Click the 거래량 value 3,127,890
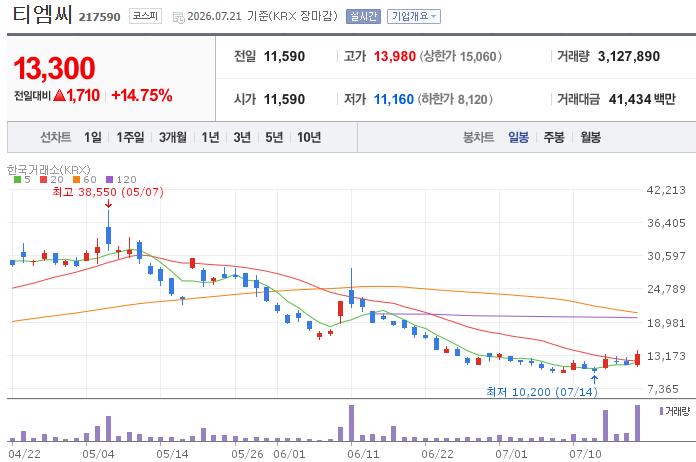Image resolution: width=696 pixels, height=462 pixels. click(x=629, y=56)
